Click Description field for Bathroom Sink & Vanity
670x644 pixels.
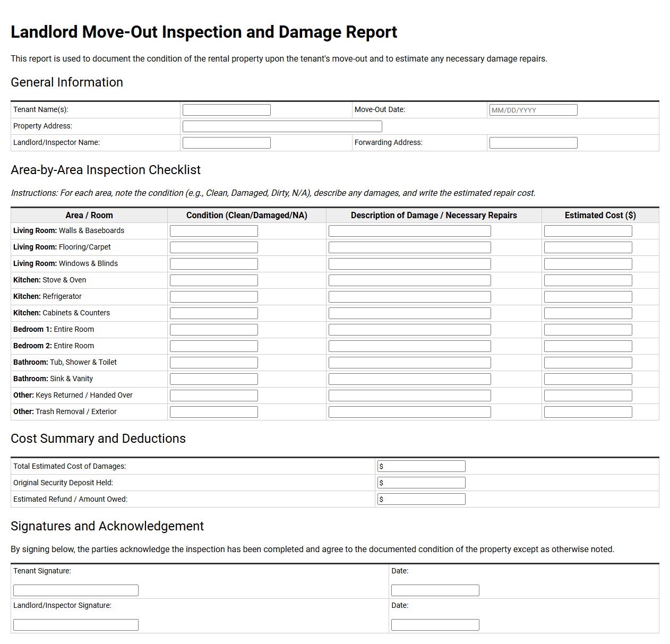[410, 379]
